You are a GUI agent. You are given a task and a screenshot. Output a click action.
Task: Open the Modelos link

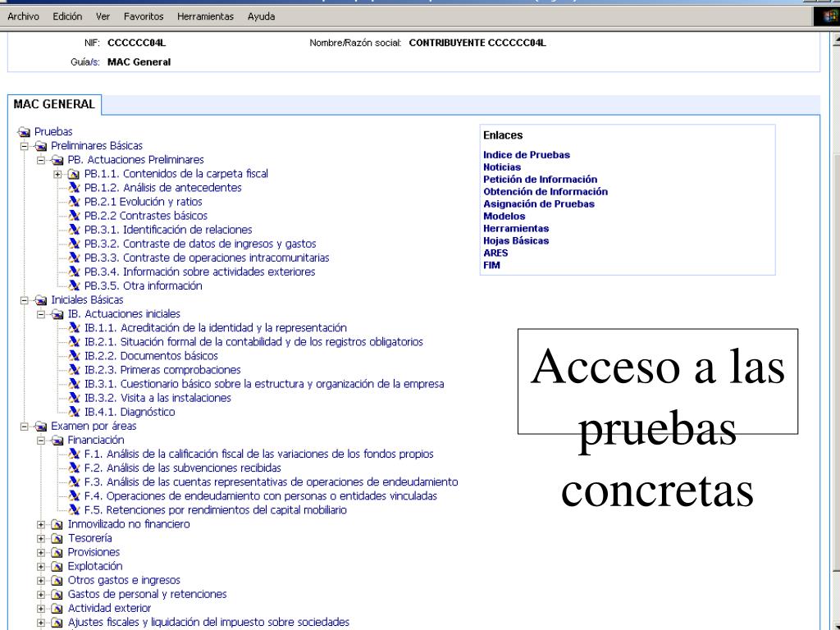coord(504,217)
